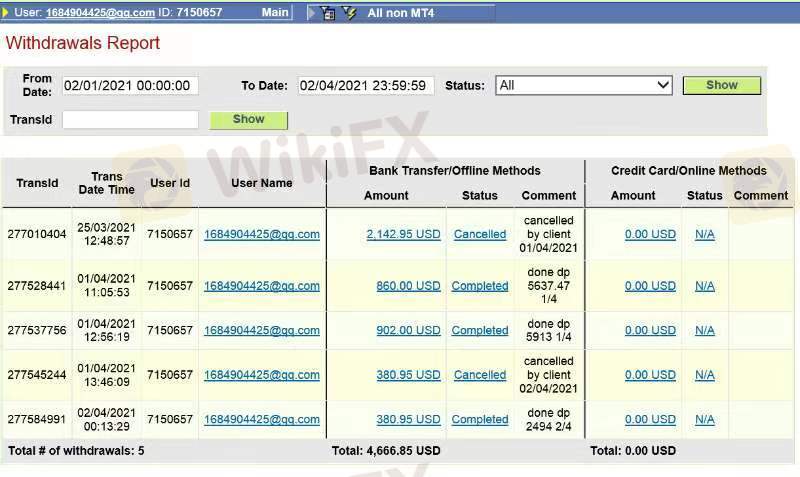
Task: Open user email link in row 277545244
Action: 262,374
